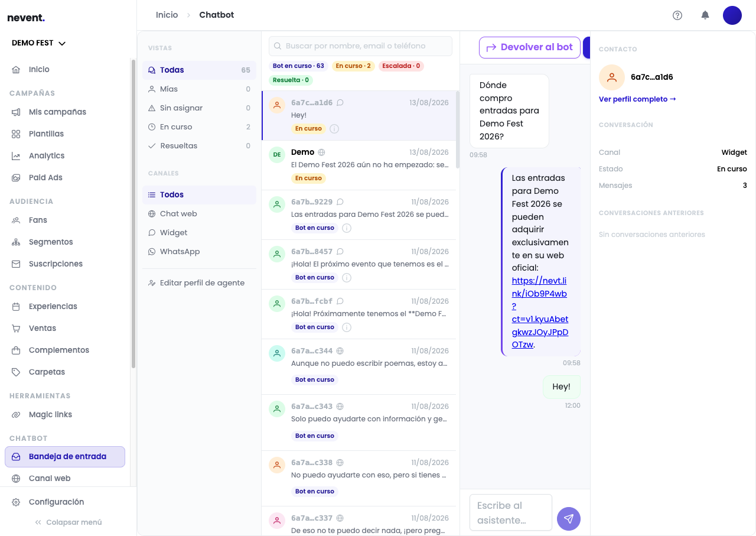Click the nevent logo

coord(26,18)
